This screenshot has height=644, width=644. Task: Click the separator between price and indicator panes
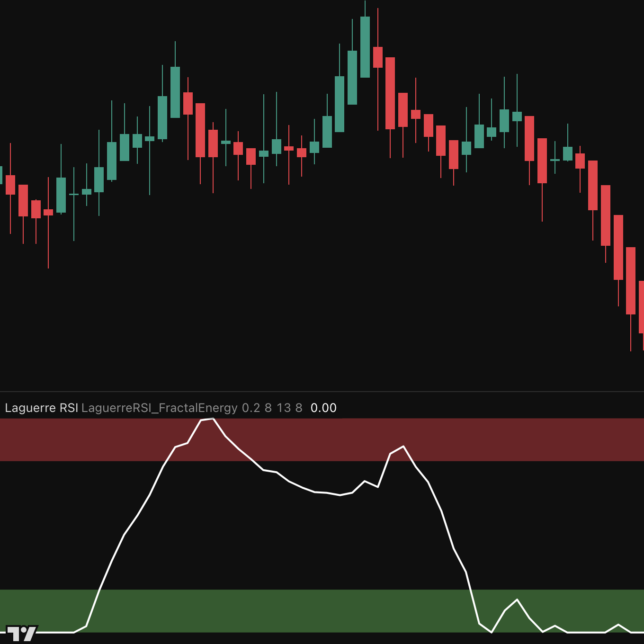322,392
